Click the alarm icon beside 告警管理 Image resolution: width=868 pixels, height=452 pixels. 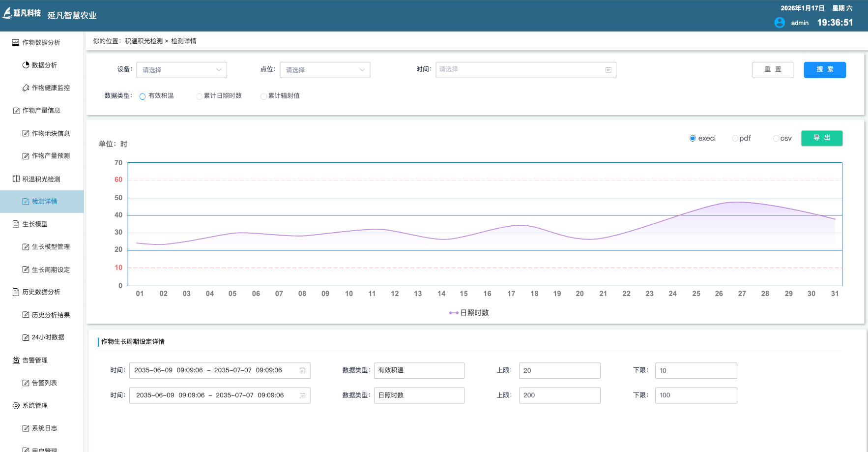point(16,360)
